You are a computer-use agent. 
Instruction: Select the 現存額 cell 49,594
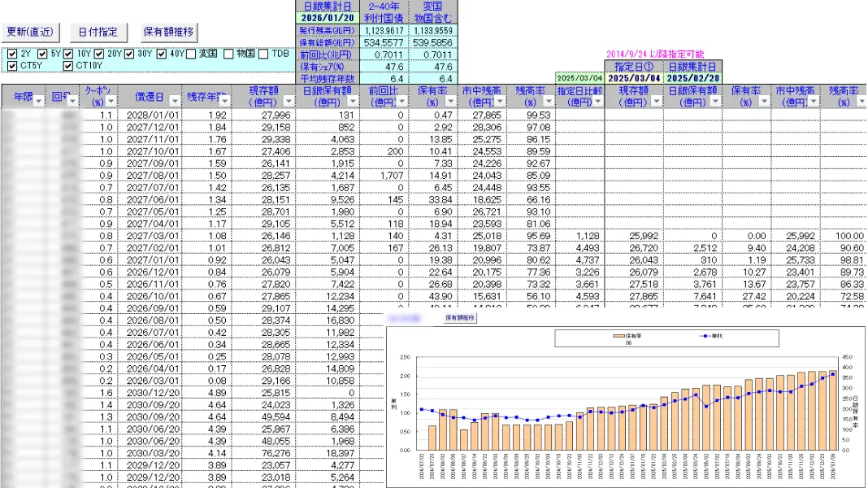pos(263,417)
